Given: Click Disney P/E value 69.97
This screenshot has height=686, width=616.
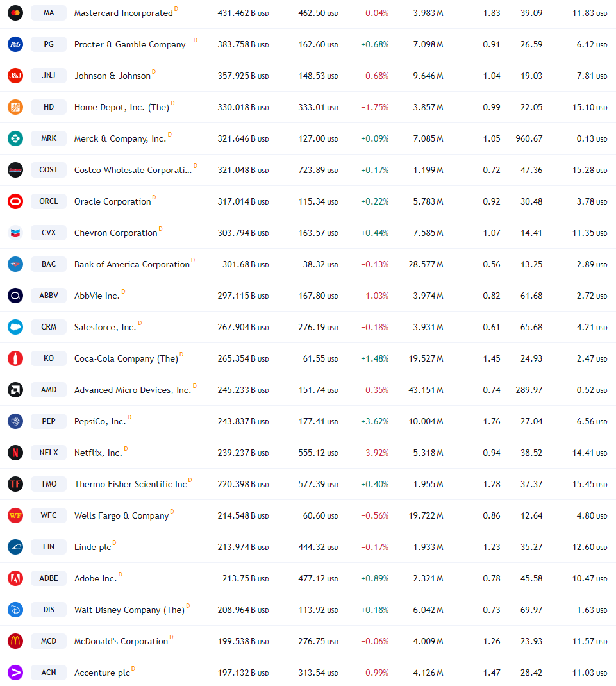Looking at the screenshot, I should 531,610.
